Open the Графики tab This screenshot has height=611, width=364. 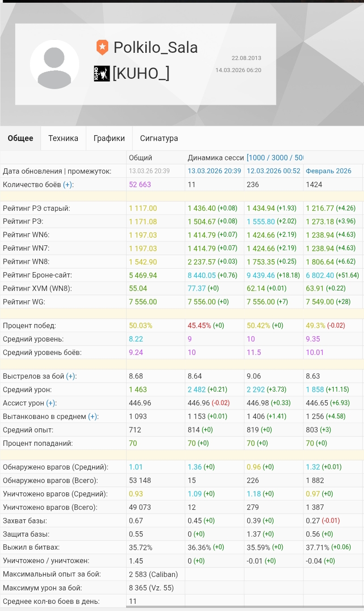(109, 138)
